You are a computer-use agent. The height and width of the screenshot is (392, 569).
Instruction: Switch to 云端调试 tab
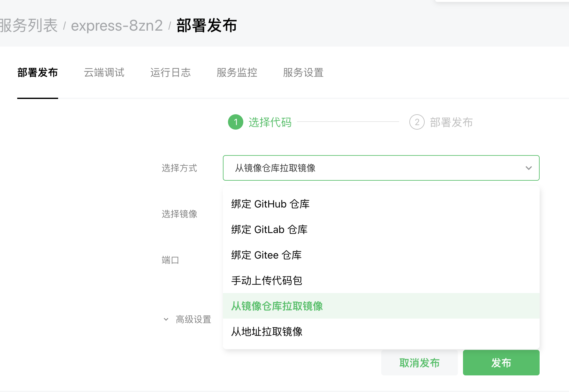click(104, 72)
